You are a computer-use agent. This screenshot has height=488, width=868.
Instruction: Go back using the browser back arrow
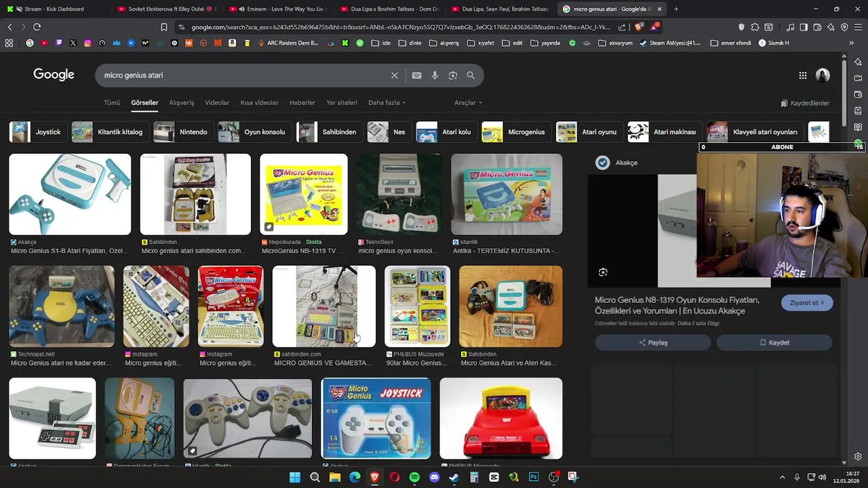pyautogui.click(x=9, y=27)
